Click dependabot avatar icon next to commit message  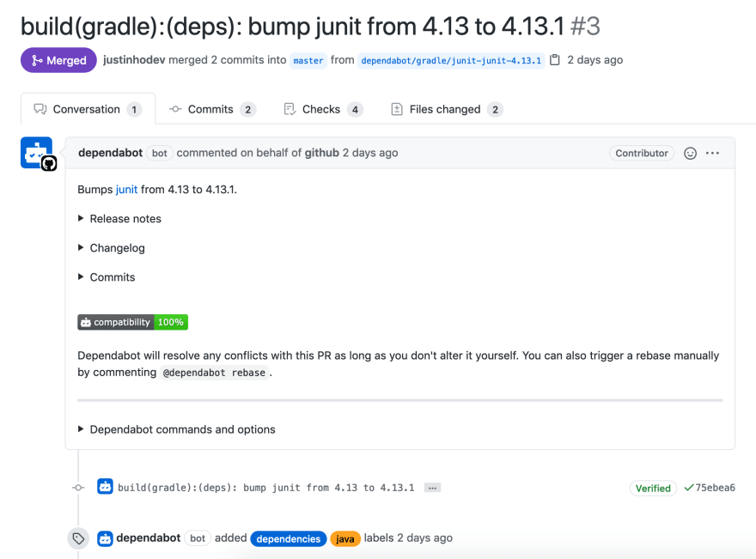(x=105, y=487)
